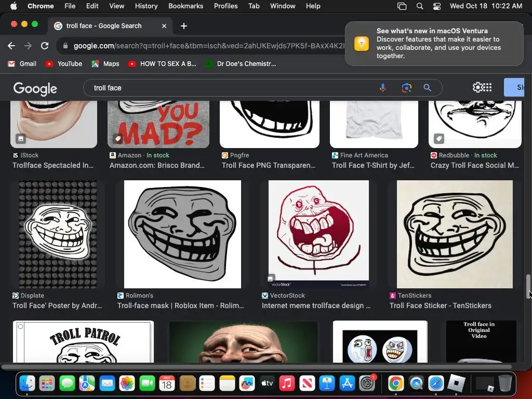Open QuickTime Player from the dock
532x399 pixels.
click(x=416, y=384)
